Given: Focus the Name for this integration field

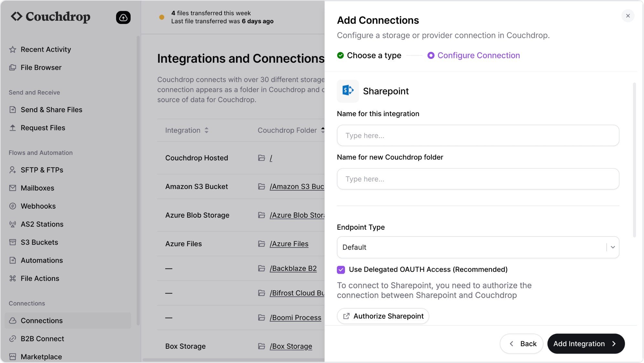Looking at the screenshot, I should click(478, 136).
